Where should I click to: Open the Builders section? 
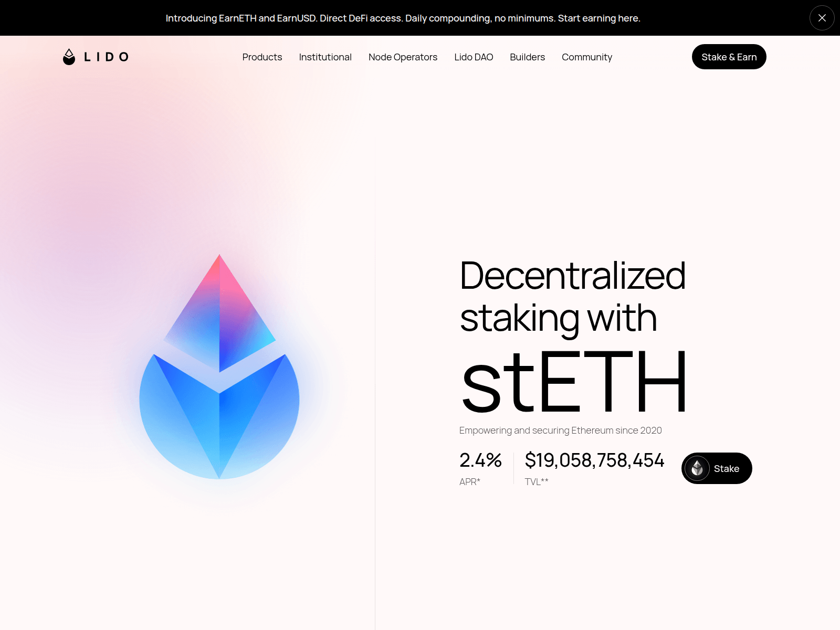pyautogui.click(x=527, y=57)
